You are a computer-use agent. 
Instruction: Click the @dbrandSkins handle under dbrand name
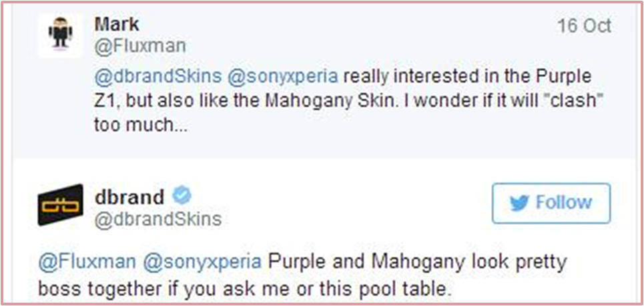click(x=158, y=219)
